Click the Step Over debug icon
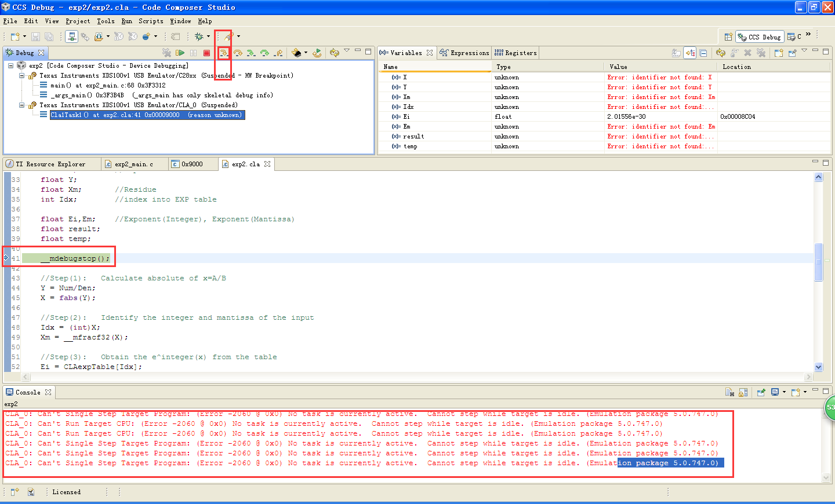 click(x=237, y=53)
